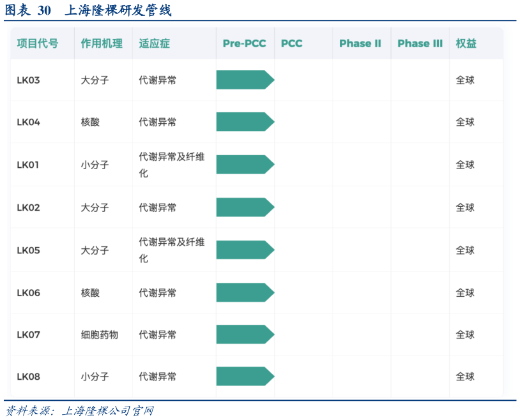Click 全球 in the LK01 row
The image size is (520, 420).
point(465,165)
